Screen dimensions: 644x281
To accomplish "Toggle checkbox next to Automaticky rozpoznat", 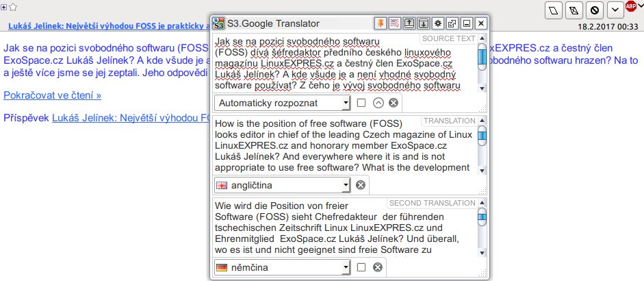I will [x=361, y=103].
